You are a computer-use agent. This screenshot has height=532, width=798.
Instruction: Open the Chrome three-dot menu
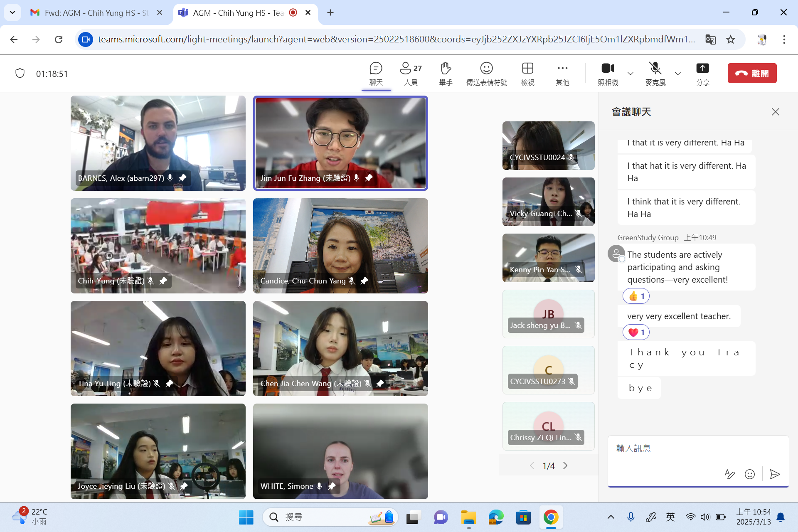tap(784, 39)
